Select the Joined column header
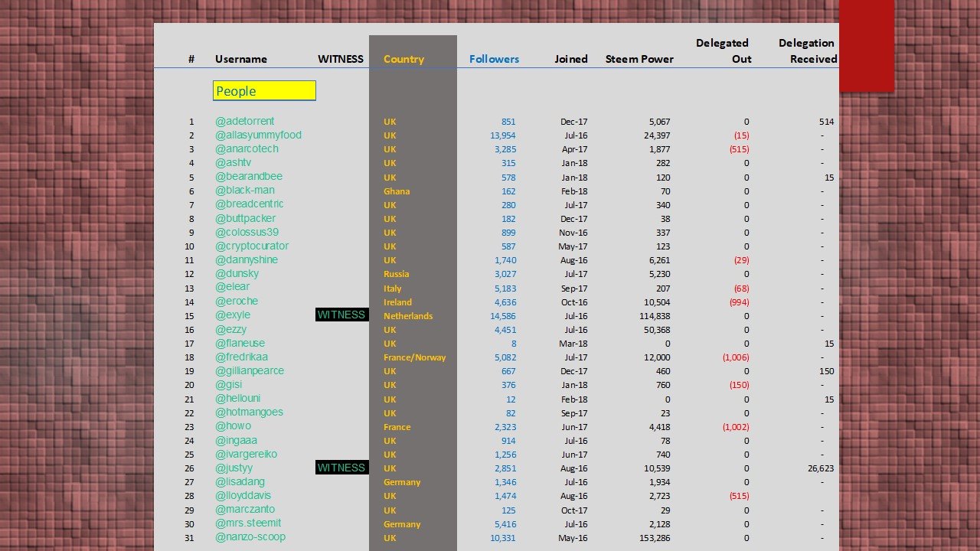980x551 pixels. 571,59
